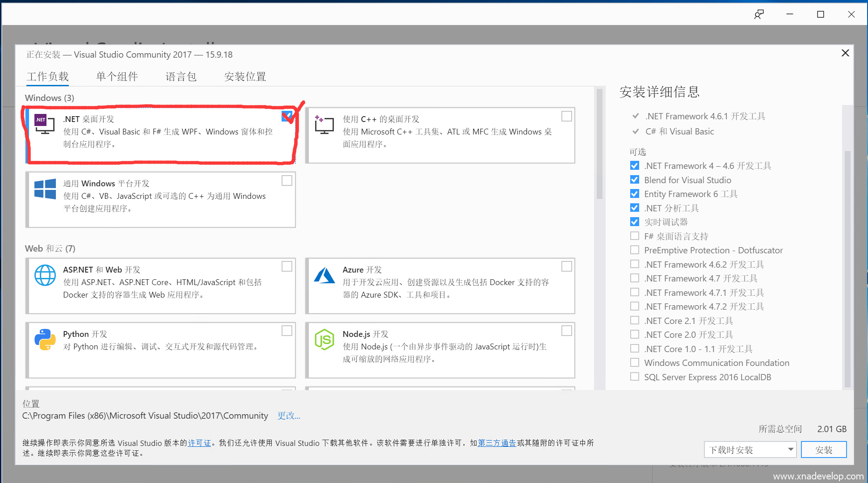Screen dimensions: 868x483
Task: Open the Language packs tab
Action: click(x=181, y=76)
